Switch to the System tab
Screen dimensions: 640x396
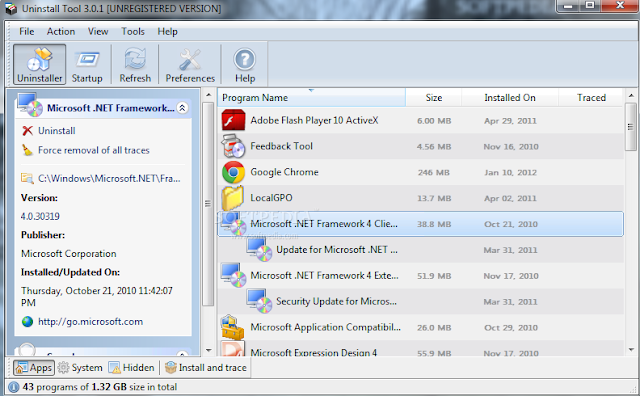point(80,368)
